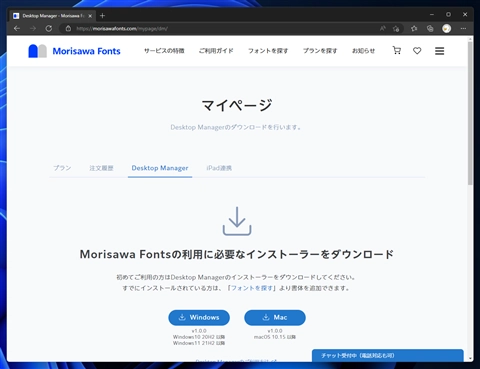Open the プランを探す navigation item
The height and width of the screenshot is (369, 480).
click(320, 51)
